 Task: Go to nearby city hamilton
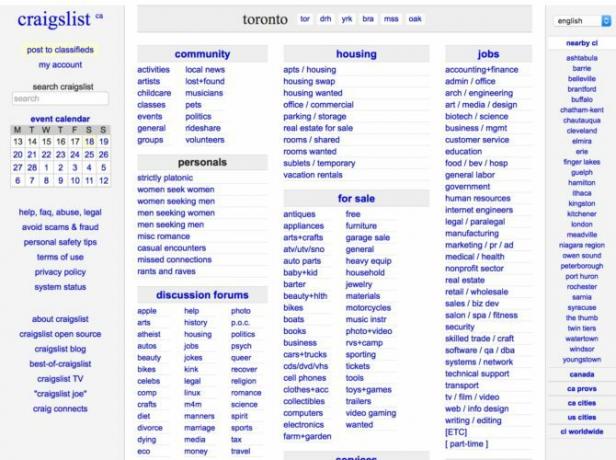coord(581,183)
